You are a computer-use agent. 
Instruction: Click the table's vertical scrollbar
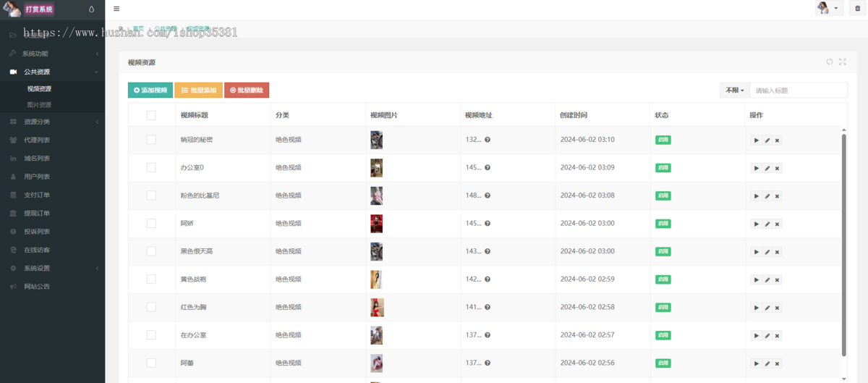[843, 244]
